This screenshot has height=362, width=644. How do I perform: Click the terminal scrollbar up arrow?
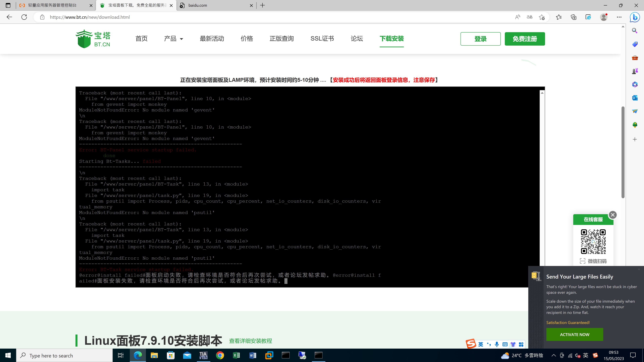[x=542, y=93]
